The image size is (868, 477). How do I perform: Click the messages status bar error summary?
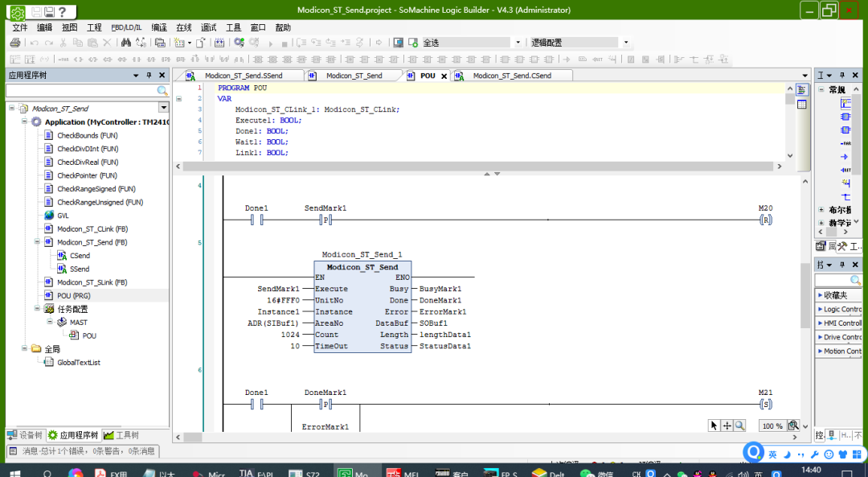point(83,451)
